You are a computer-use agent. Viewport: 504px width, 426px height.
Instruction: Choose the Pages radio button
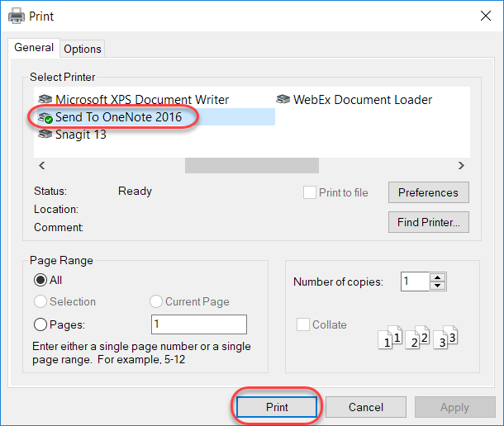coord(40,324)
